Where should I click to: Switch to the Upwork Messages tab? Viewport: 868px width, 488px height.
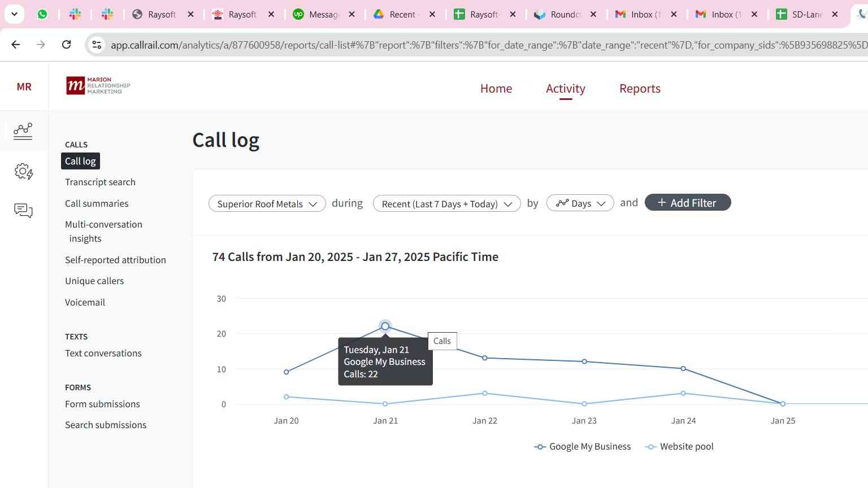pyautogui.click(x=324, y=14)
